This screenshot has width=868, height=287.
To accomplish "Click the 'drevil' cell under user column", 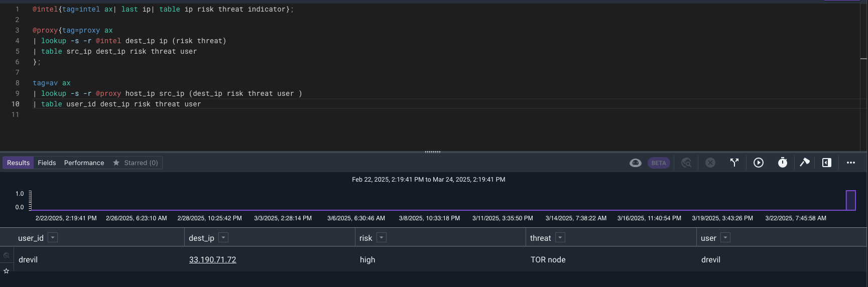I will point(711,259).
